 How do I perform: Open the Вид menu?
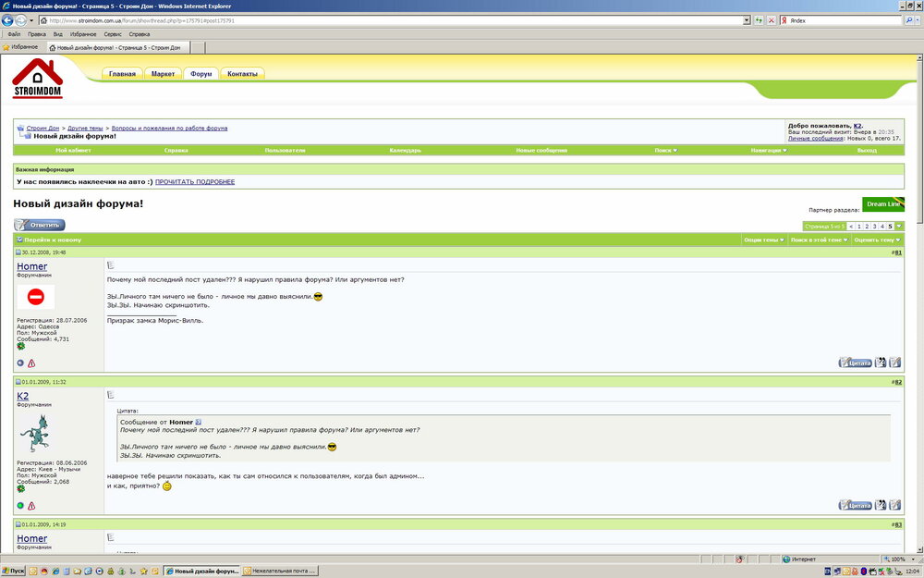(57, 34)
